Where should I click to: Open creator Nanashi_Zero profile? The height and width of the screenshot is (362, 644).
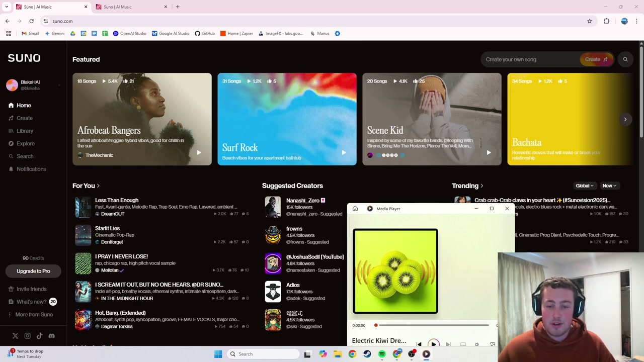[303, 200]
